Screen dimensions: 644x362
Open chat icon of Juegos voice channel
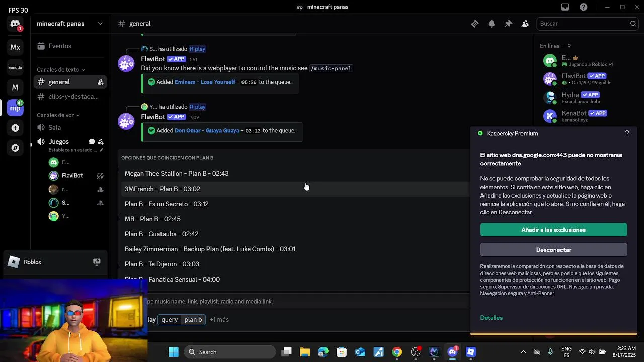tap(92, 142)
